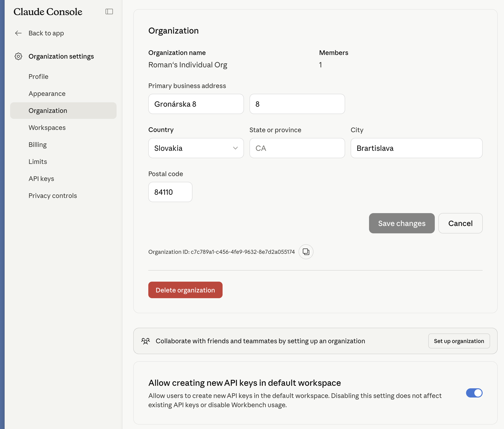This screenshot has width=504, height=429.
Task: Cancel the address changes
Action: 460,223
